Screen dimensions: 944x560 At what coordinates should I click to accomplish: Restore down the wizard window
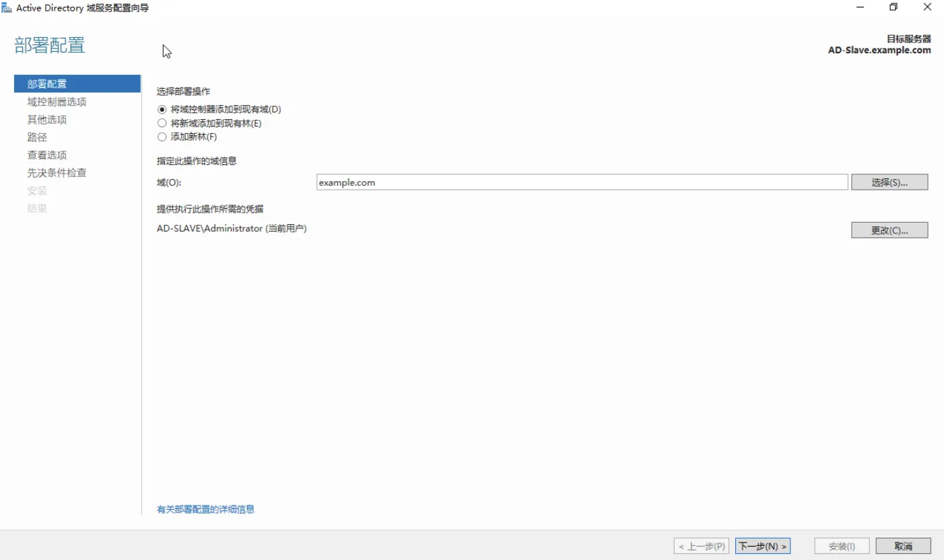pyautogui.click(x=894, y=7)
